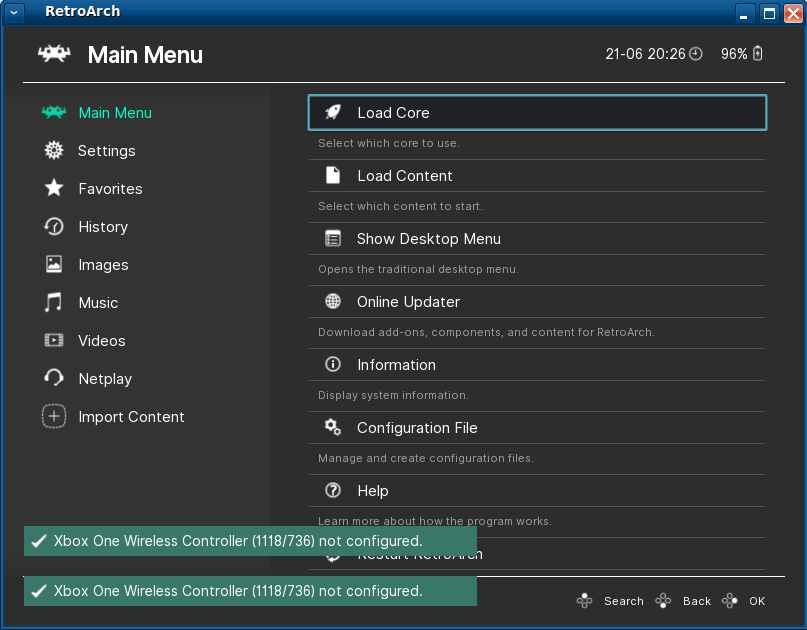Switch to Images in the sidebar
Image resolution: width=807 pixels, height=630 pixels.
pyautogui.click(x=103, y=265)
